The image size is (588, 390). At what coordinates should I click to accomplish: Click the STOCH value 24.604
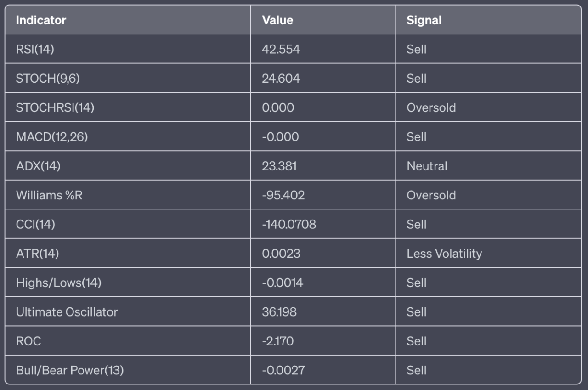[281, 79]
